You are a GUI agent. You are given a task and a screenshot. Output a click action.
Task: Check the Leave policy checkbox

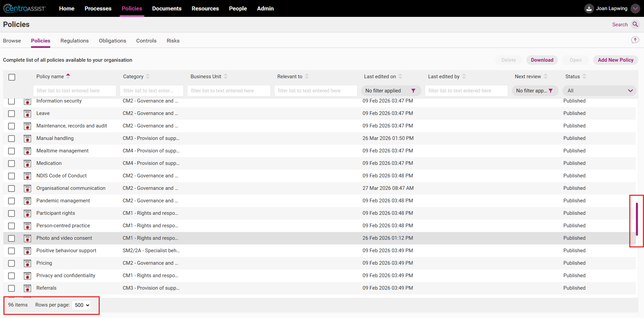coord(11,114)
